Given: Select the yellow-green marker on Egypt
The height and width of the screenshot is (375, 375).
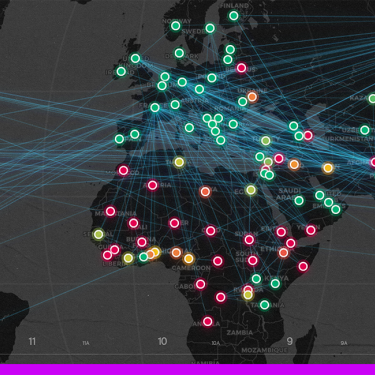Looking at the screenshot, I should pos(251,190).
